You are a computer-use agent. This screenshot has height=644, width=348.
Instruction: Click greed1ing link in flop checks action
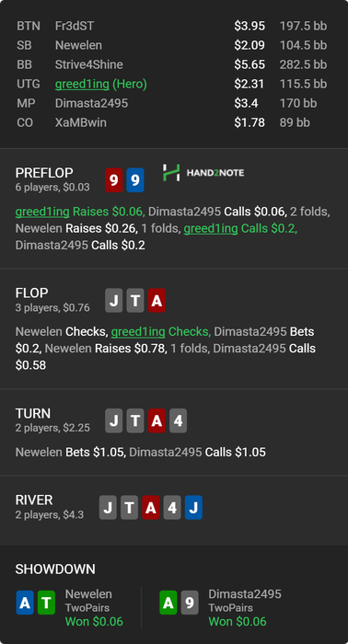[138, 331]
